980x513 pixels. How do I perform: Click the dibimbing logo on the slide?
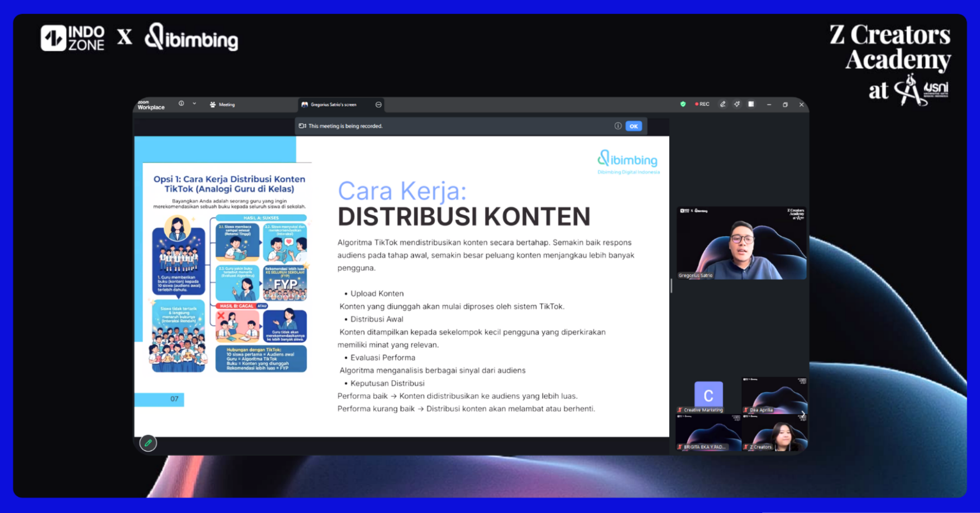[628, 161]
